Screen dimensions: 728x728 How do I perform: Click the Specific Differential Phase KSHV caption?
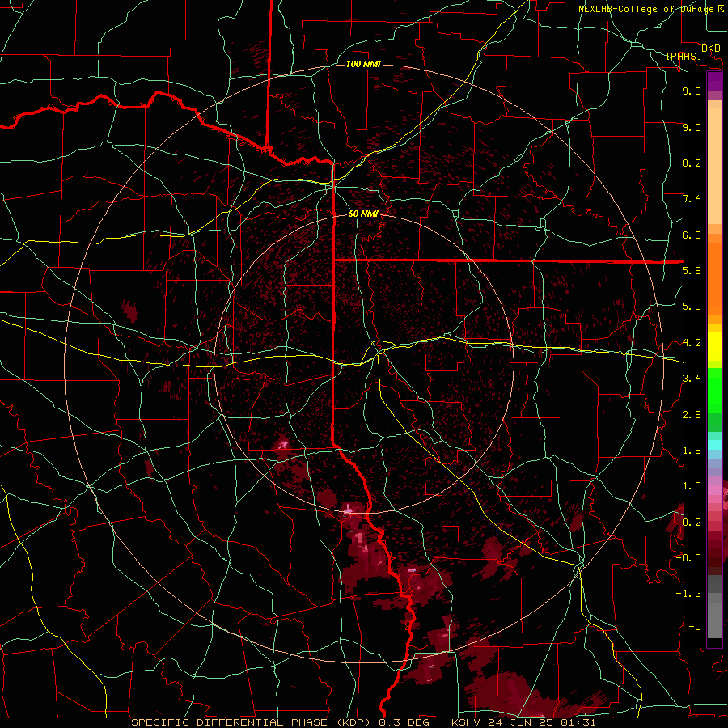pos(363,722)
